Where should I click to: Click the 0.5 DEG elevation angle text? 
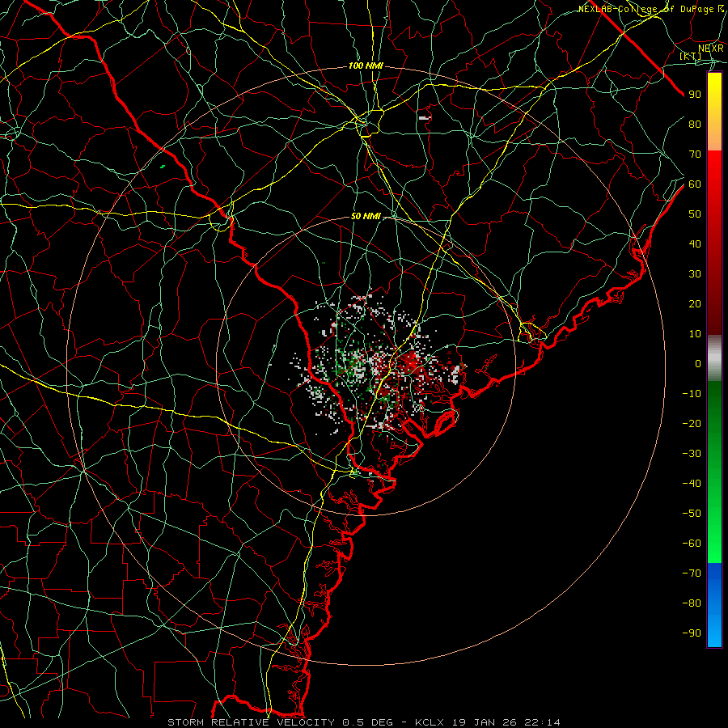(x=368, y=722)
